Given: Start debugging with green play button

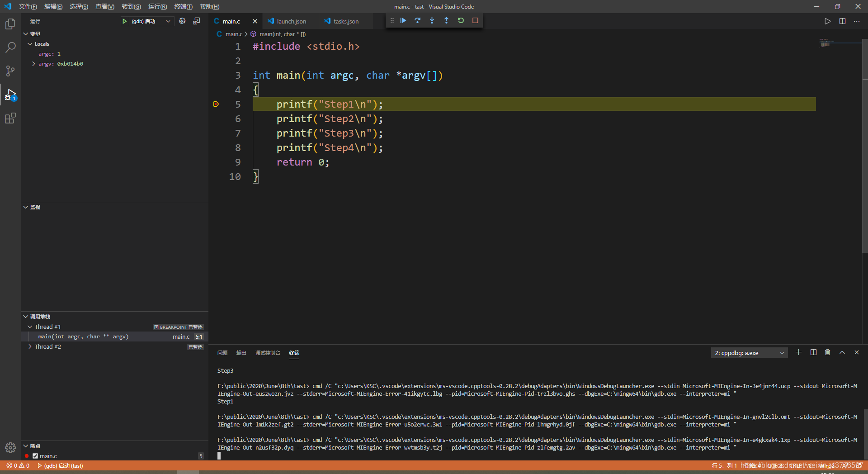Looking at the screenshot, I should click(x=124, y=21).
